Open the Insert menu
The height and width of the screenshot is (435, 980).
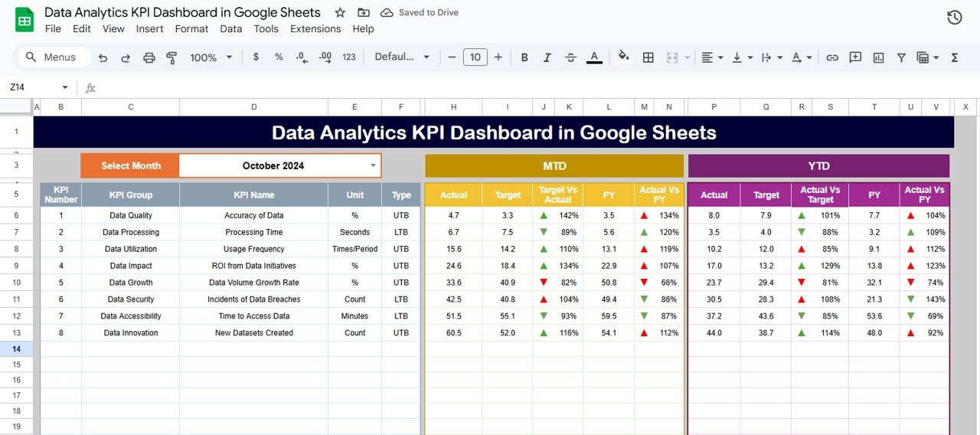(x=150, y=28)
